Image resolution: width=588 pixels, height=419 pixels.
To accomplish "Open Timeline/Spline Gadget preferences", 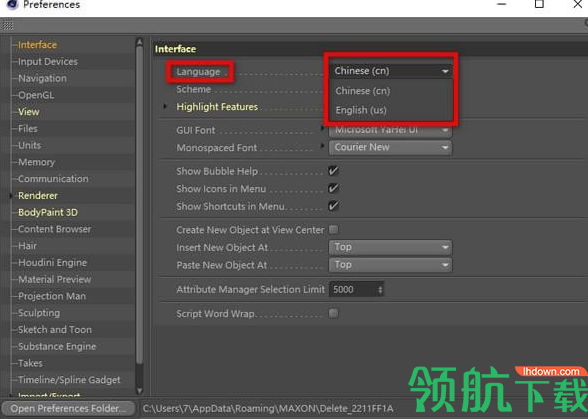I will pyautogui.click(x=69, y=380).
